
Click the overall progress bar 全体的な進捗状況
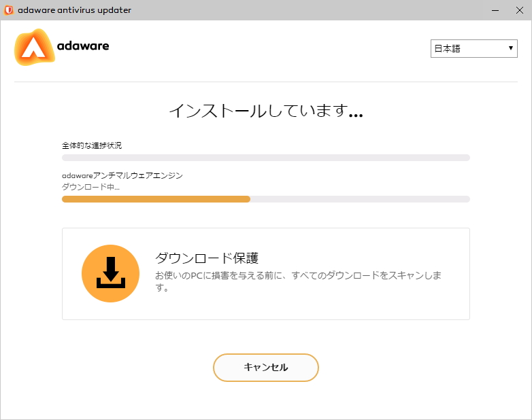[266, 158]
